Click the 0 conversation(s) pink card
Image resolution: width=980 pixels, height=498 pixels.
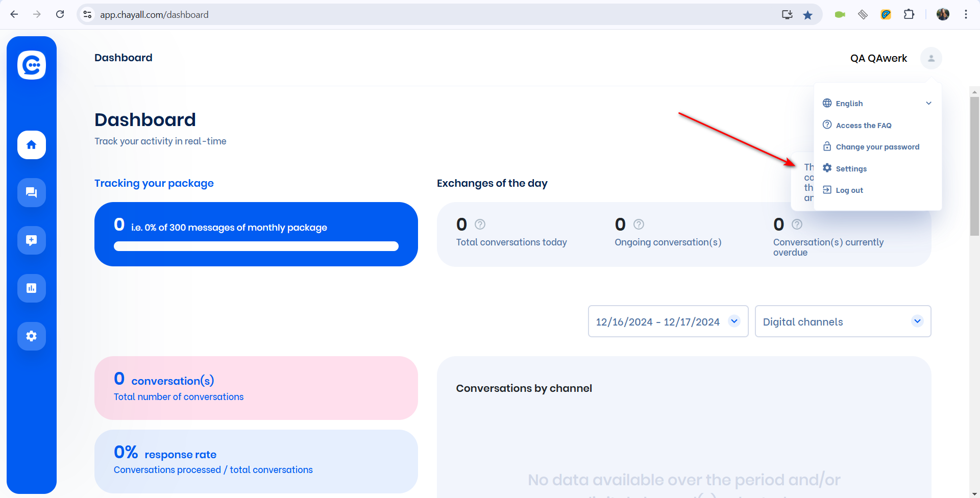[256, 388]
